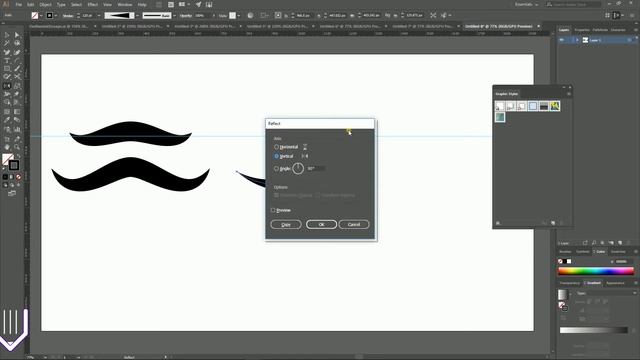This screenshot has height=360, width=640.
Task: Click the Fill swatch in the toolbar
Action: point(8,159)
